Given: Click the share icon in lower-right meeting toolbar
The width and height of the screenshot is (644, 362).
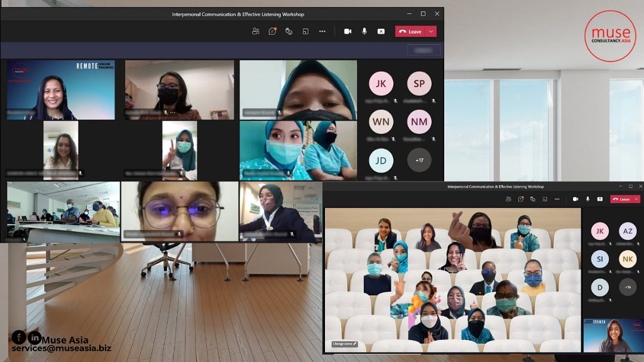Looking at the screenshot, I should (x=600, y=199).
